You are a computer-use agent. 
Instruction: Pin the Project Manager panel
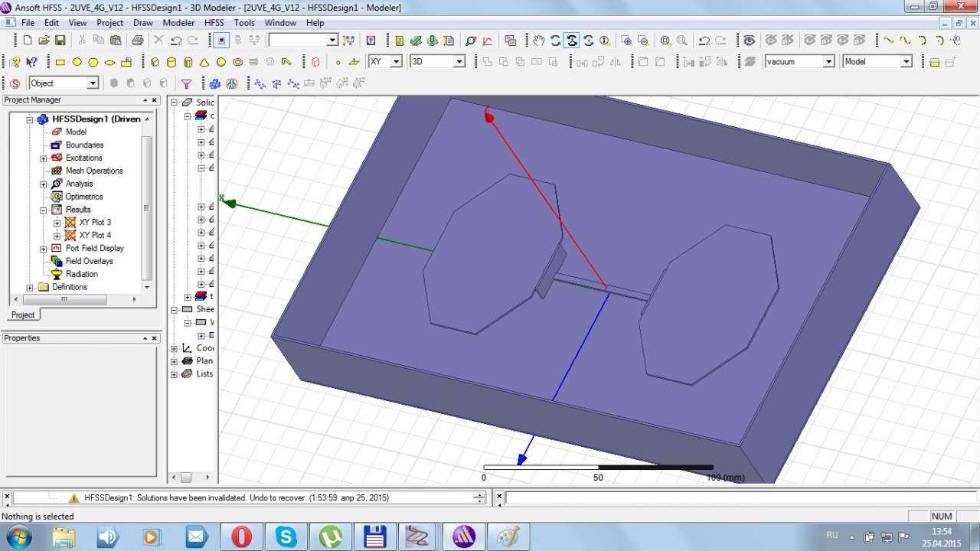(145, 100)
